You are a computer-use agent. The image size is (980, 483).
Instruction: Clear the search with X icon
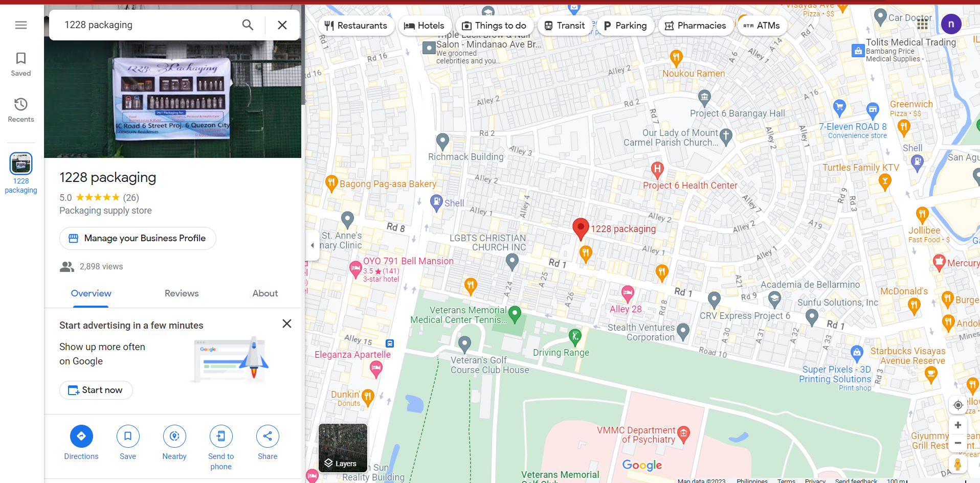(x=282, y=25)
